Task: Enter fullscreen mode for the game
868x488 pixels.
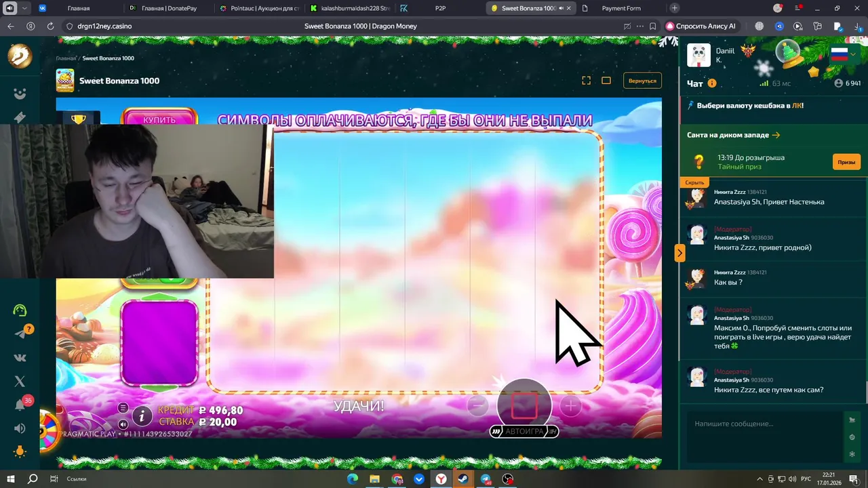Action: [587, 81]
